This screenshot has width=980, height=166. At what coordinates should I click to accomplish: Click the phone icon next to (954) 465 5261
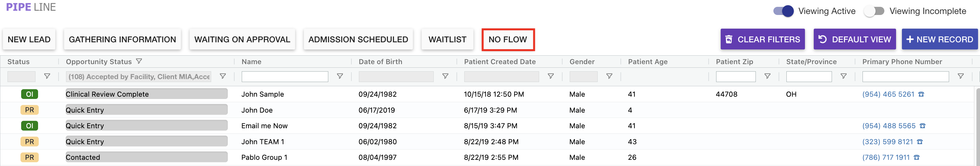click(x=921, y=94)
